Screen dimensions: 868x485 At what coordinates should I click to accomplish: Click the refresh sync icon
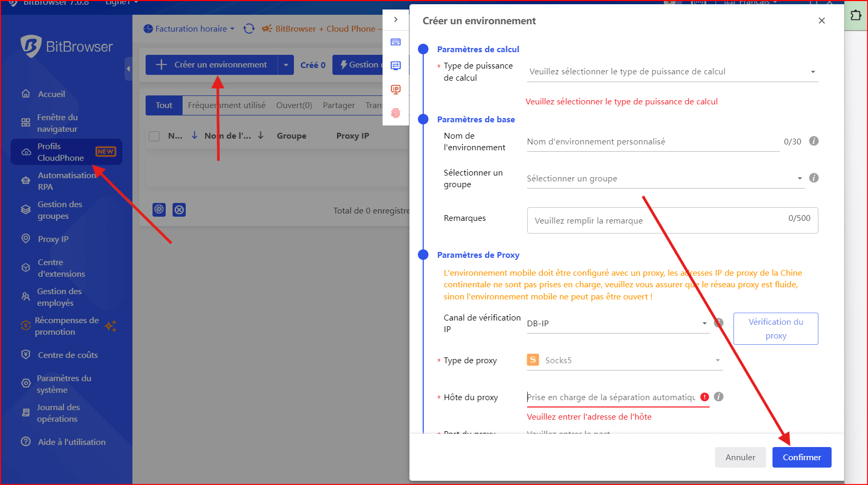click(x=249, y=29)
